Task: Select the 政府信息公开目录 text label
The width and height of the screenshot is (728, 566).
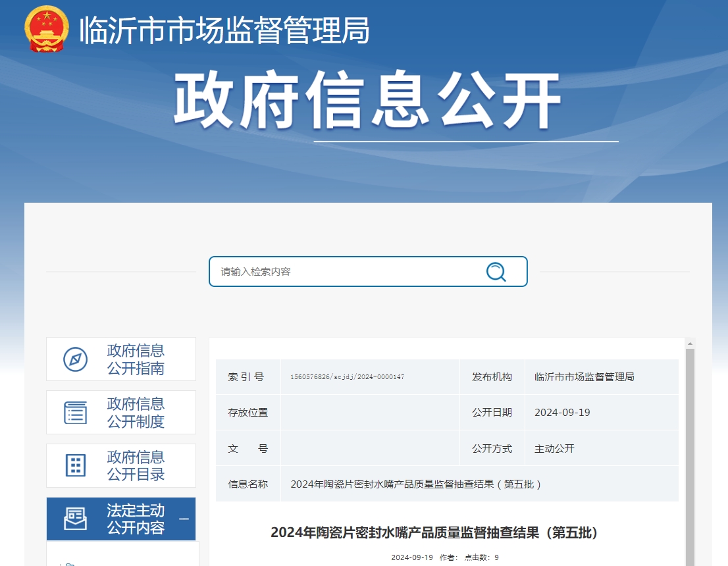Action: click(x=136, y=466)
